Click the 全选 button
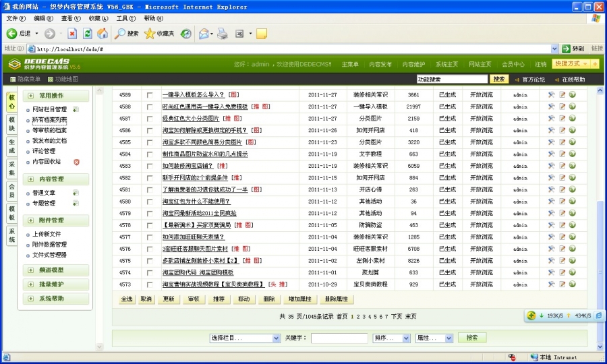The width and height of the screenshot is (607, 364). coord(127,299)
